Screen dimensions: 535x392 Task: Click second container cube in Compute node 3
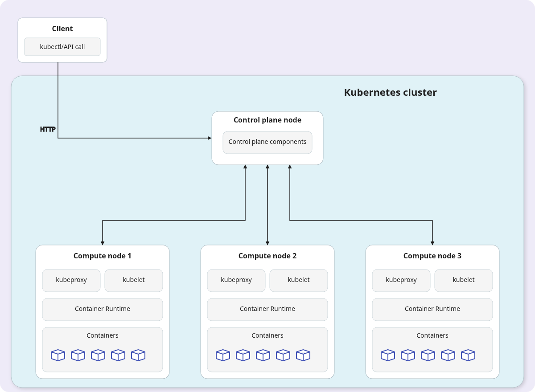[408, 355]
